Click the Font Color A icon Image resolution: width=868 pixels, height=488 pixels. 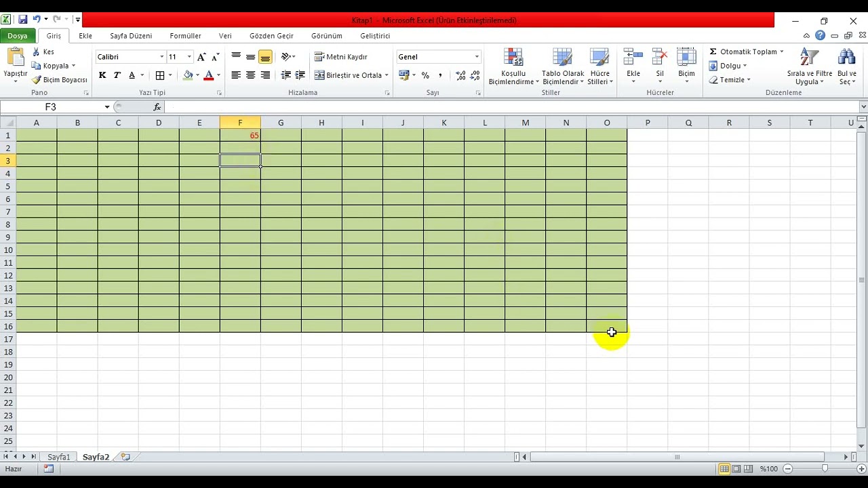209,75
